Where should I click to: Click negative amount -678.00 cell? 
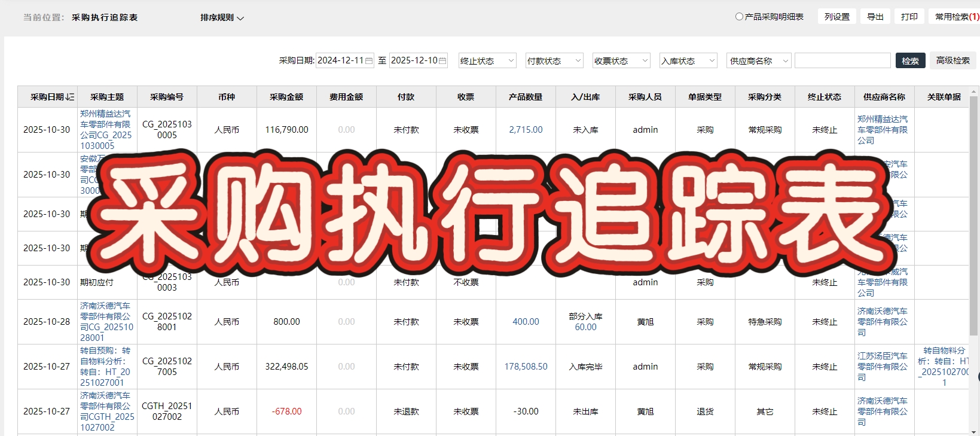pos(286,411)
